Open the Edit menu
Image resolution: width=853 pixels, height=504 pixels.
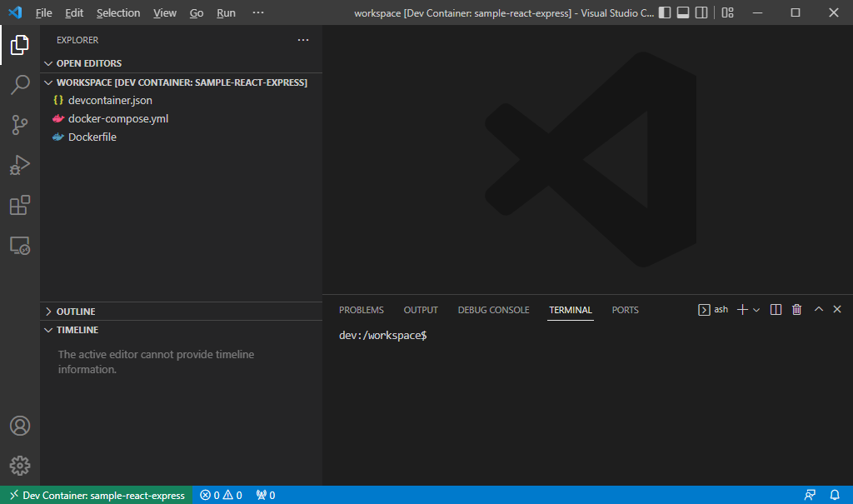pyautogui.click(x=74, y=12)
